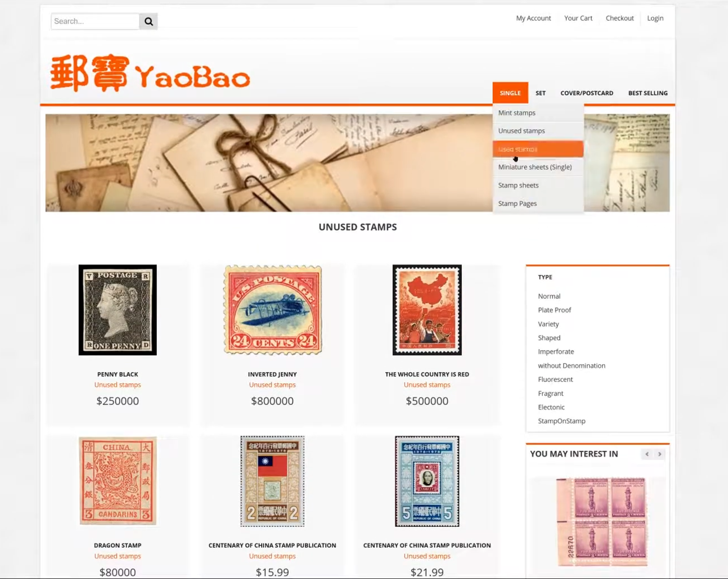
Task: Open the SET menu
Action: click(x=540, y=93)
